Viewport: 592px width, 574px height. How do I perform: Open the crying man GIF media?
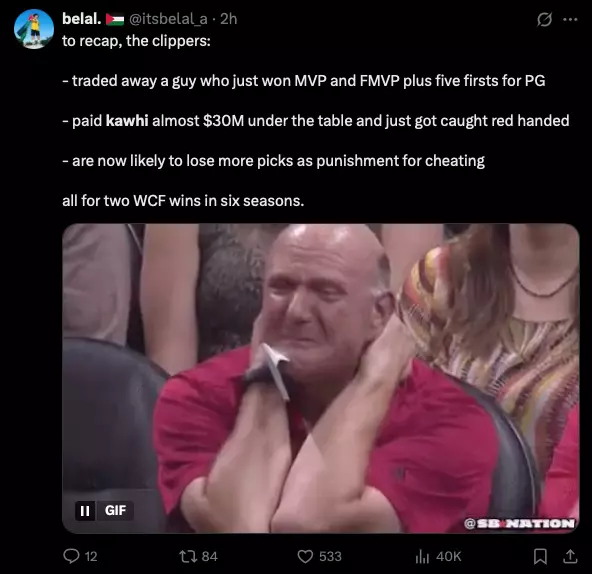tap(321, 378)
